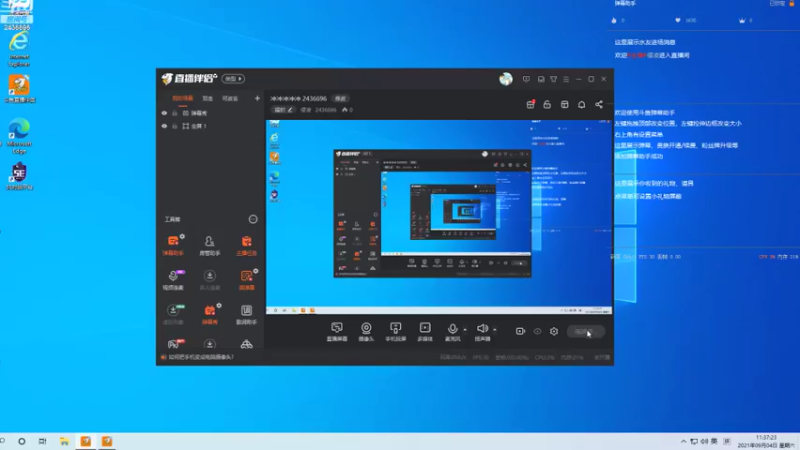Click the stream preview canvas
This screenshot has width=800, height=450.
439,217
